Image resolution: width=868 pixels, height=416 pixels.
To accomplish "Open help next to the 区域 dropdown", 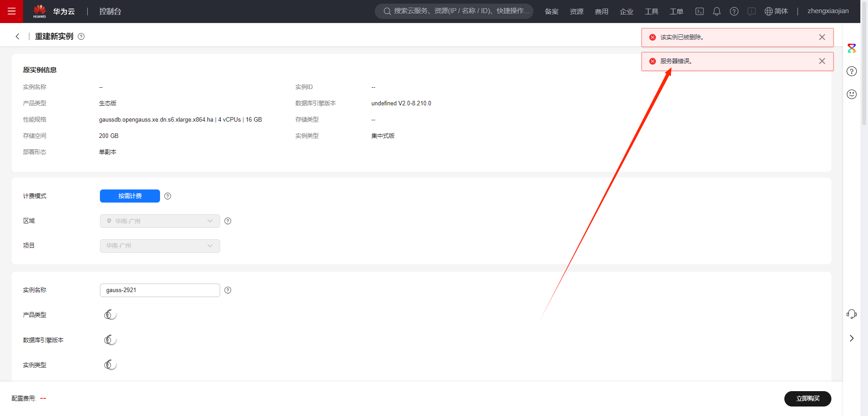I will (228, 221).
